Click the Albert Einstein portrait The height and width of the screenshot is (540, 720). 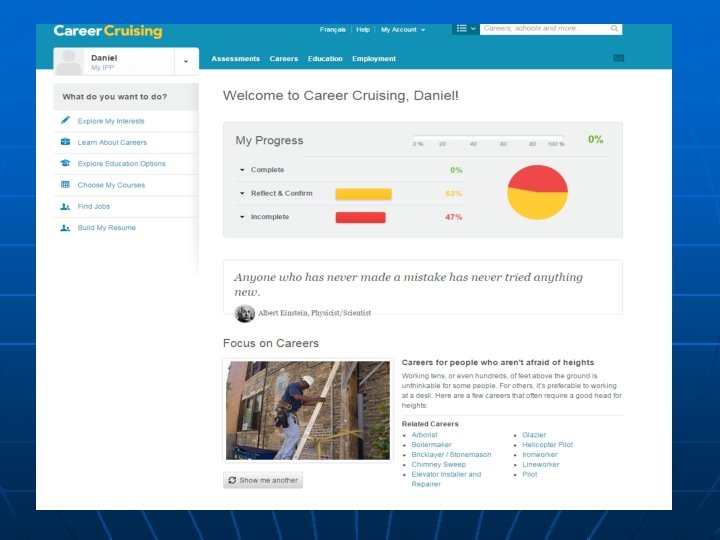[245, 313]
